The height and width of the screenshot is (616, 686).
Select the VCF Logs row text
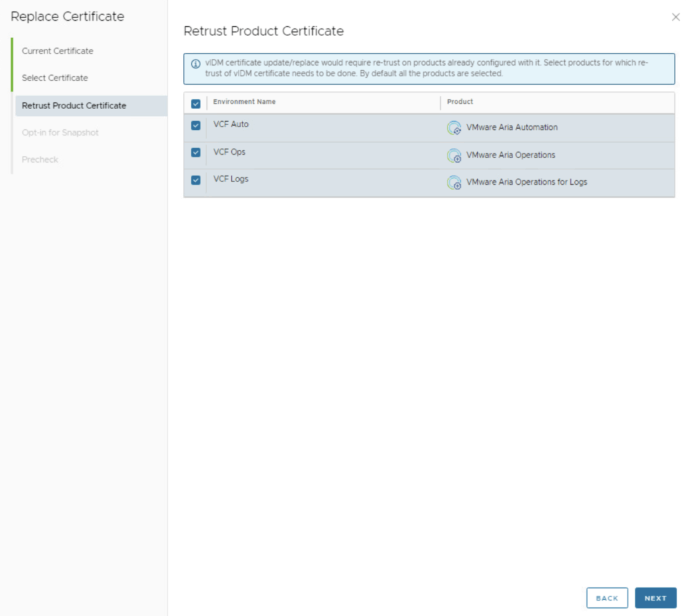[231, 179]
